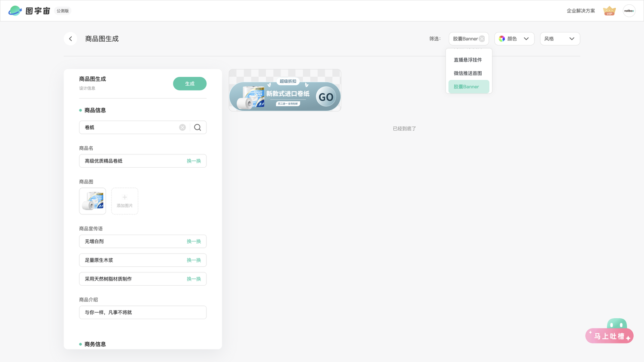This screenshot has width=644, height=362.
Task: Click the back arrow beside 商品图生成
Action: (70, 39)
